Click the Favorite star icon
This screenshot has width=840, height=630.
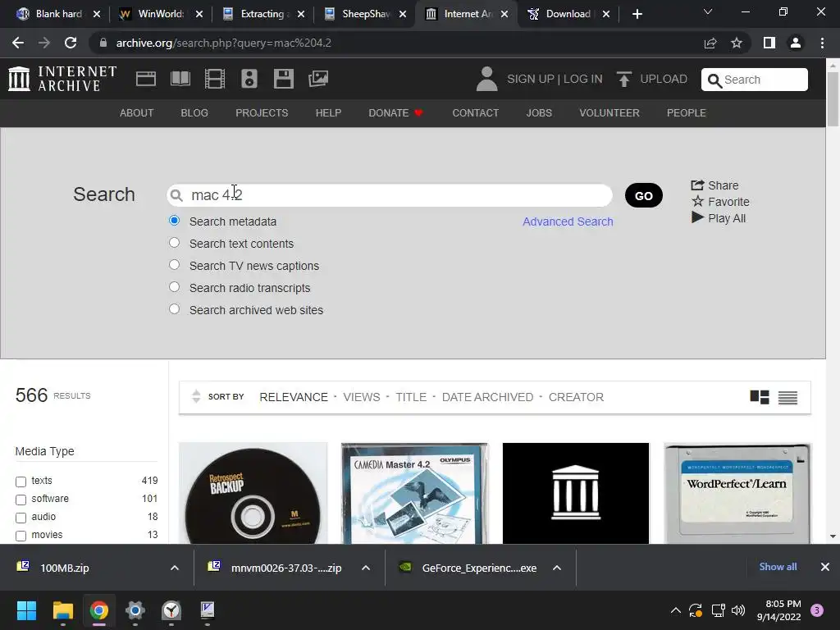[x=697, y=202]
